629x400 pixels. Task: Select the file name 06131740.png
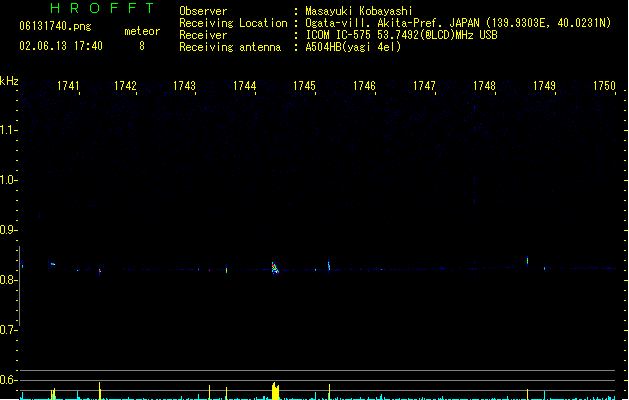coord(55,26)
